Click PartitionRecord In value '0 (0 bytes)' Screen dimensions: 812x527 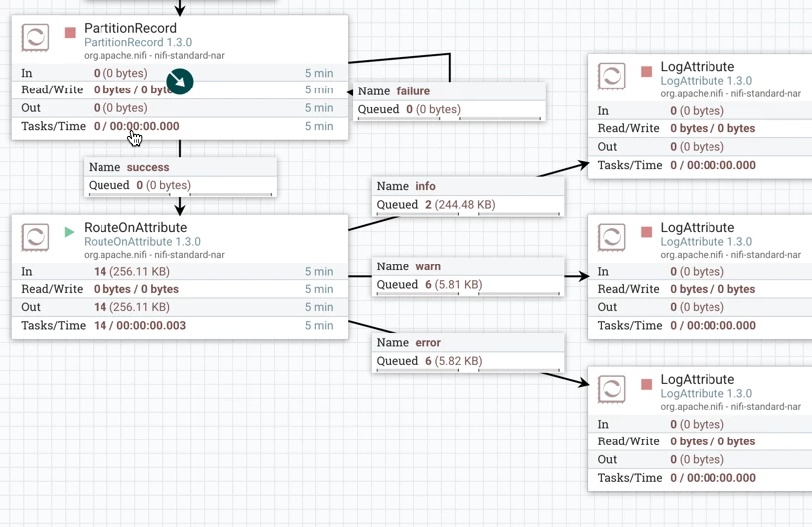[x=120, y=73]
